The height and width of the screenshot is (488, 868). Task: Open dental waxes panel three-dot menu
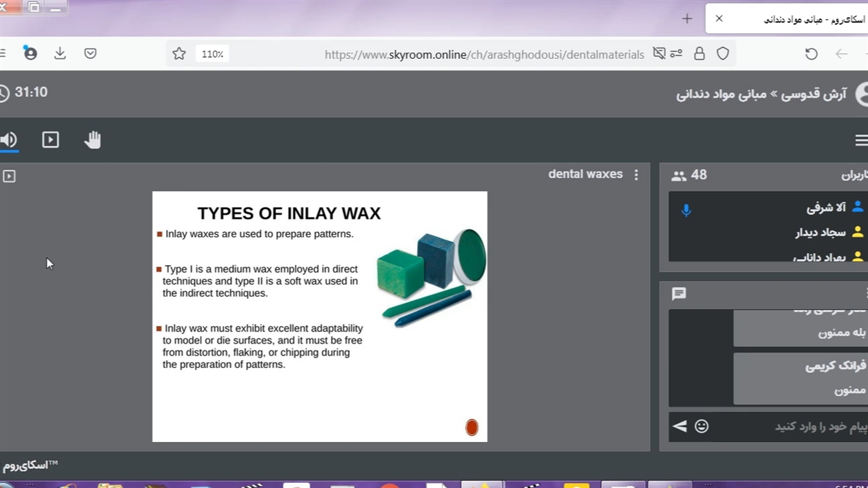[x=636, y=175]
